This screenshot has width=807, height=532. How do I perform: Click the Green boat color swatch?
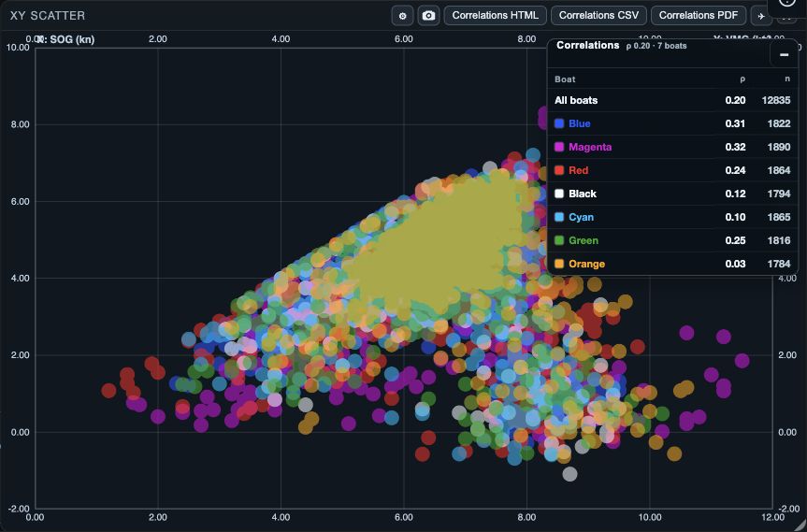tap(559, 240)
